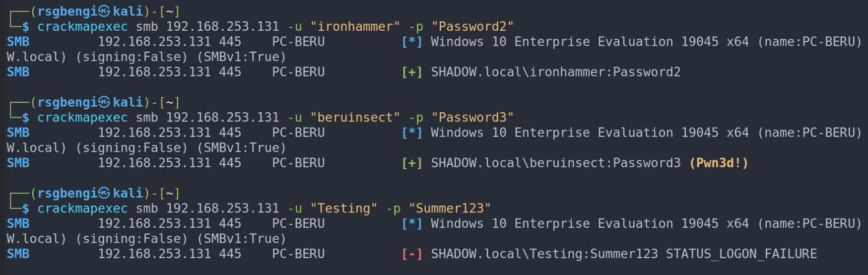Click the "Summer123" password in the third command
Screen dimensions: 868x275
tap(450, 208)
